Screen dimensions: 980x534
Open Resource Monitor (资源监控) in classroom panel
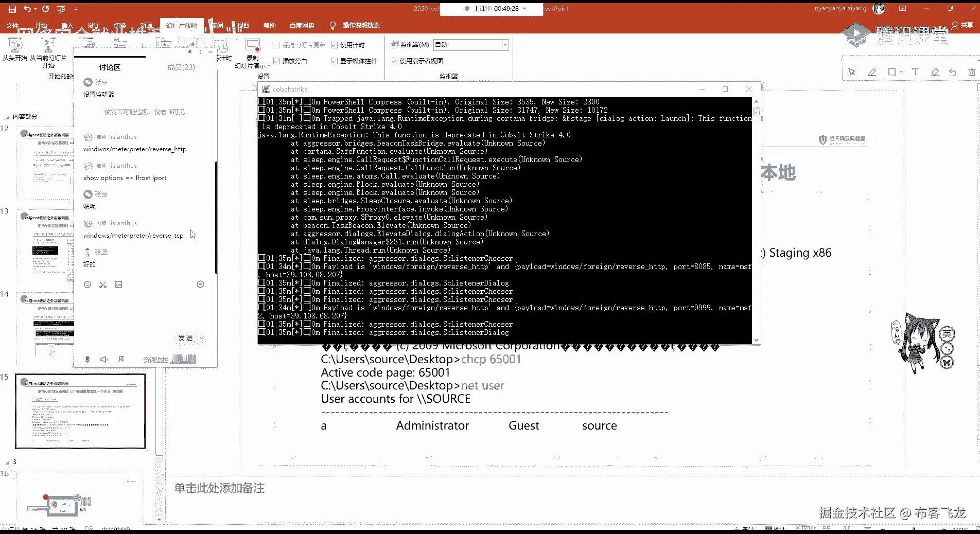155,360
